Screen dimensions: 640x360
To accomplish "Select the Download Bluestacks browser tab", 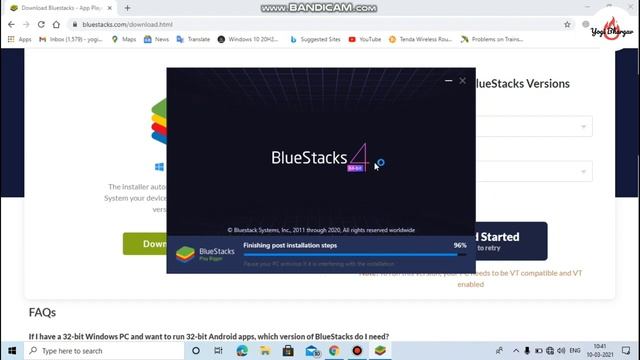I will click(x=61, y=8).
